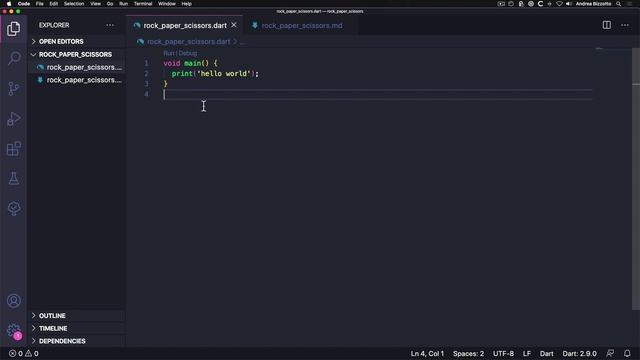
Task: Collapse the ROCK_PAPER_SCISSORS folder section
Action: tap(76, 54)
